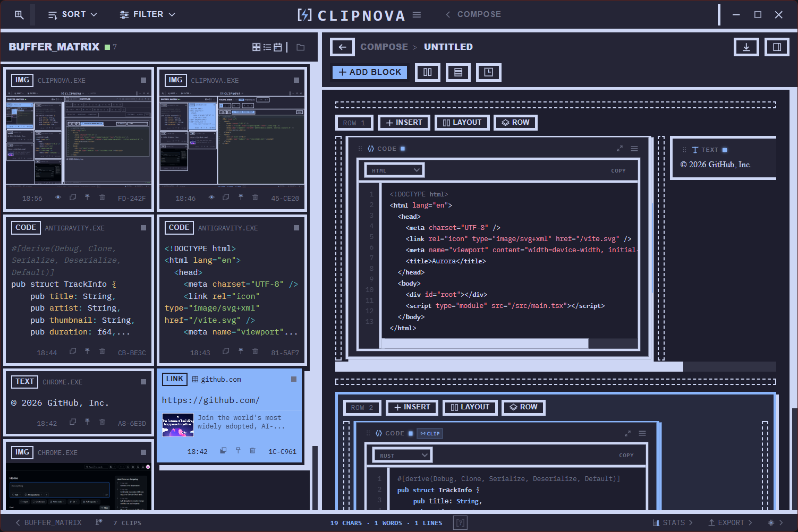798x532 pixels.
Task: Toggle the theme sun icon in status bar
Action: point(771,523)
